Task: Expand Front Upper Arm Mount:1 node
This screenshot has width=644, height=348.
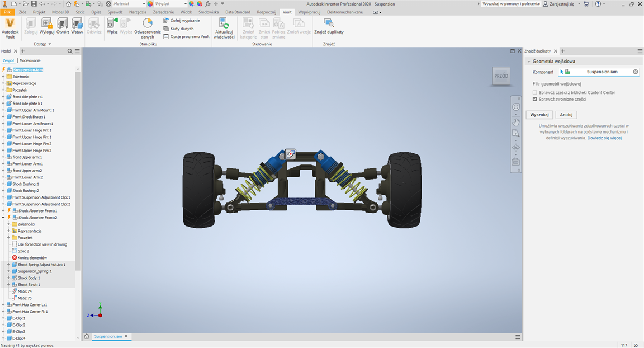Action: tap(3, 110)
